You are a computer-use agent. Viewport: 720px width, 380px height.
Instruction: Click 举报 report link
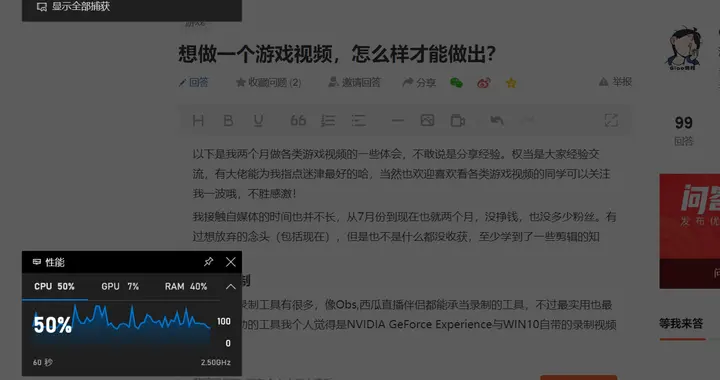click(616, 82)
